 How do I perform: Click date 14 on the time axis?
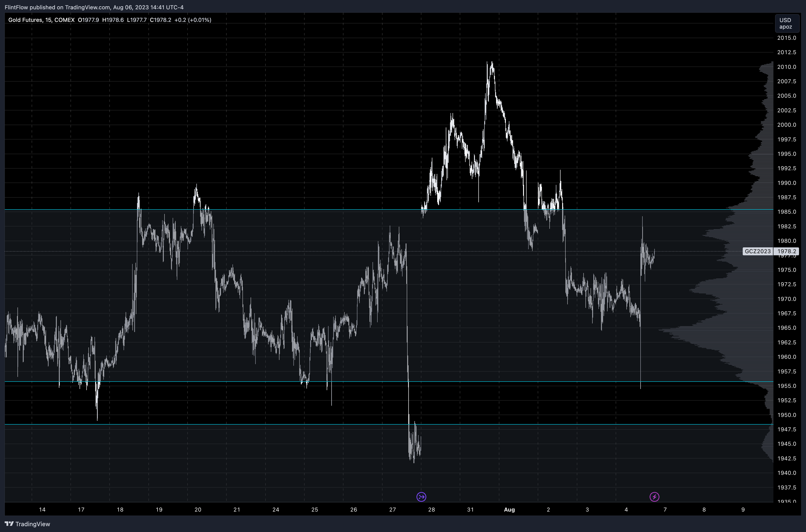42,510
